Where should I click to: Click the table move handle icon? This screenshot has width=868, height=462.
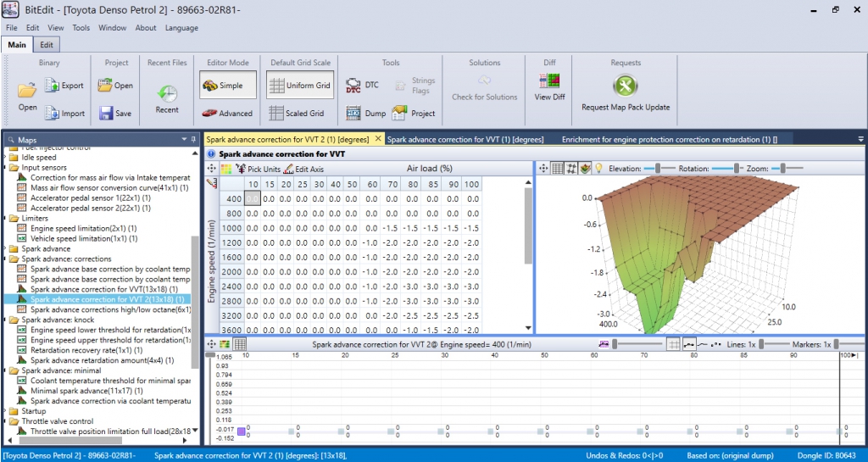211,169
